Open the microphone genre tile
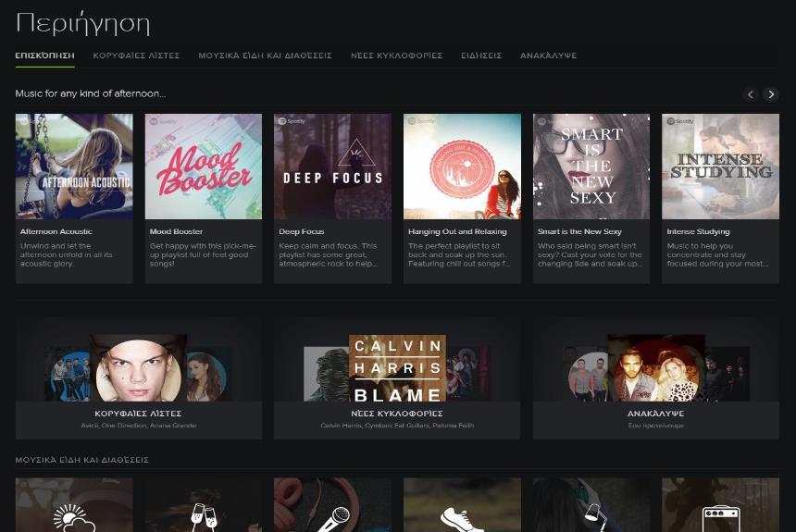 coord(332,504)
